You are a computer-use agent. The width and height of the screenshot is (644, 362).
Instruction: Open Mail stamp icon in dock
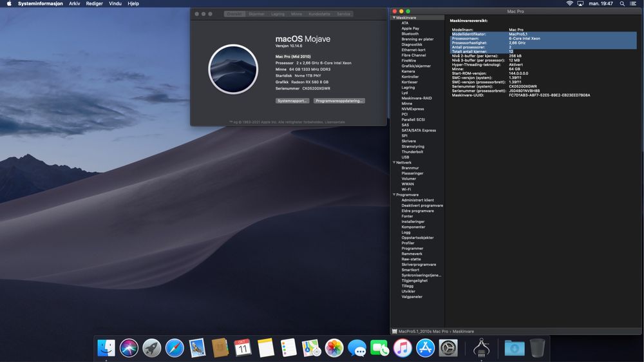197,348
